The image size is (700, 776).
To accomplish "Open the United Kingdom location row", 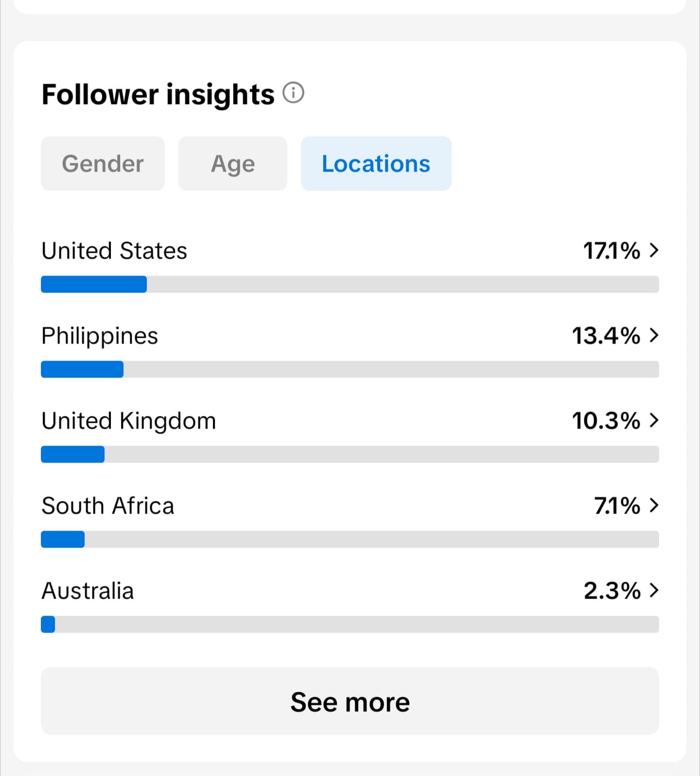I will coord(350,436).
